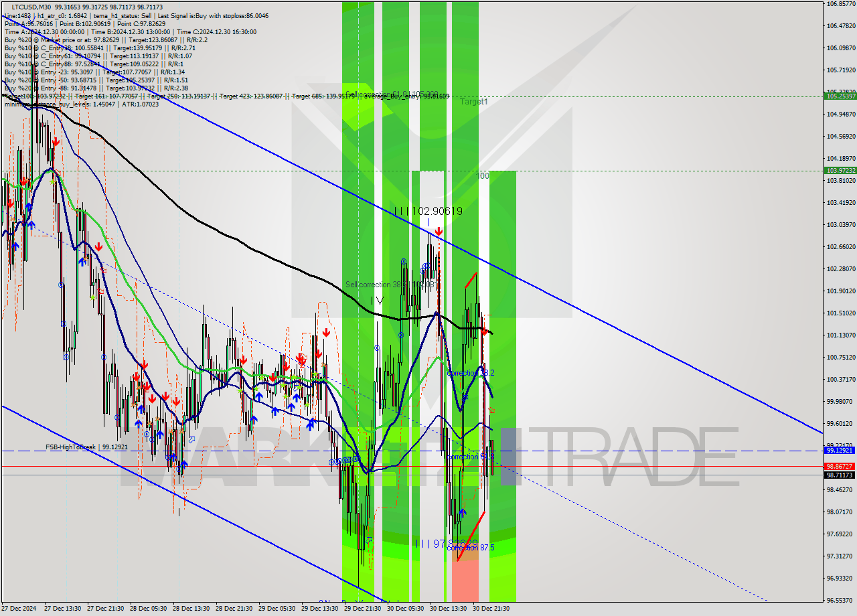Click the LTCUSD,M30 symbol title text

point(33,7)
